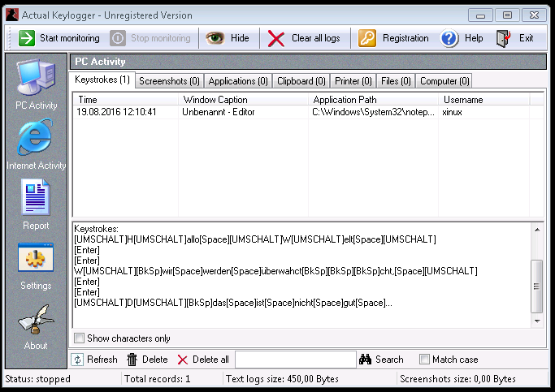Click the binoculars Search icon
The height and width of the screenshot is (392, 555).
click(365, 360)
